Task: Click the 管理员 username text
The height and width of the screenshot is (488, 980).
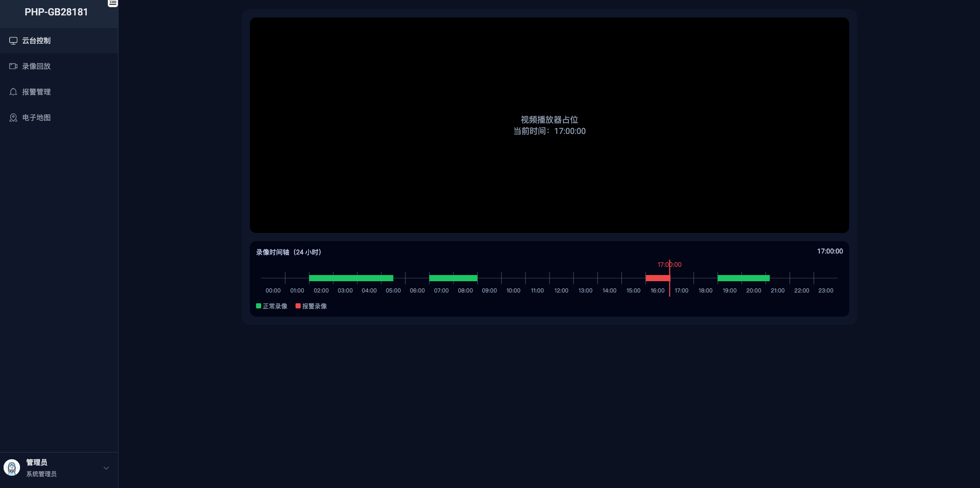Action: 37,462
